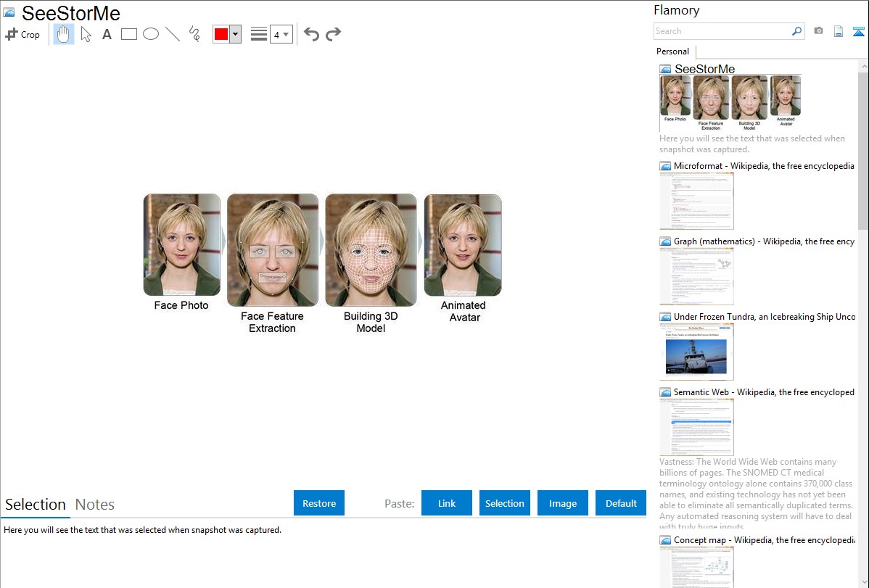This screenshot has width=869, height=588.
Task: Click the 'Vastness: The World Wide Web' description text
Action: point(756,494)
